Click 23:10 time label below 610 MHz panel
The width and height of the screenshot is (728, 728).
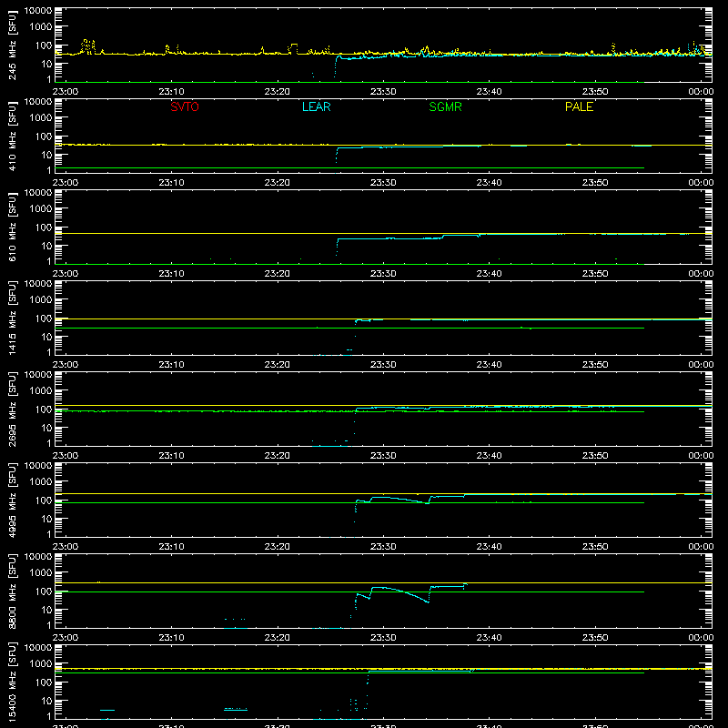tap(171, 274)
